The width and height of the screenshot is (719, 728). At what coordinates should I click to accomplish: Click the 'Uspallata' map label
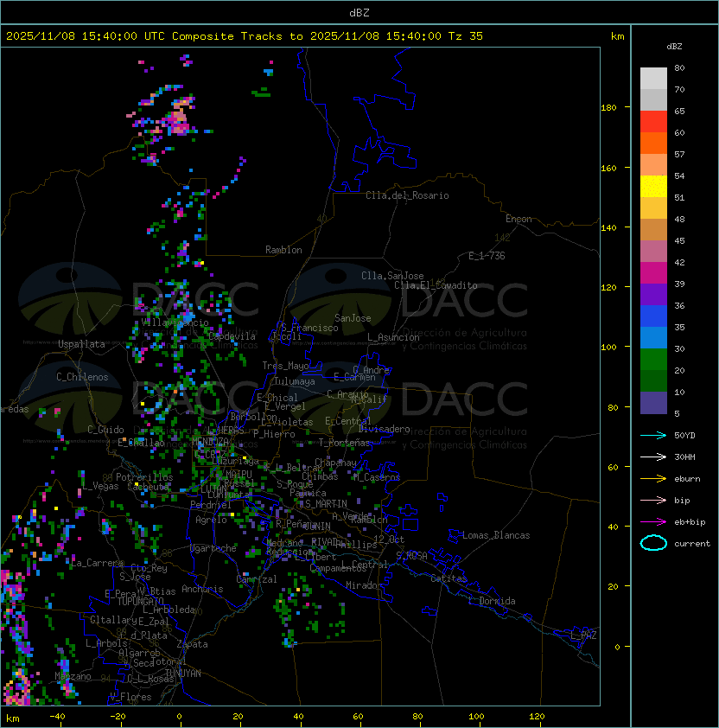[x=81, y=344]
